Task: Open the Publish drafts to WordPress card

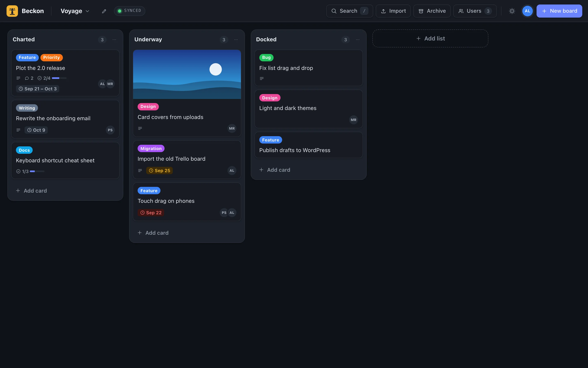Action: [x=308, y=145]
